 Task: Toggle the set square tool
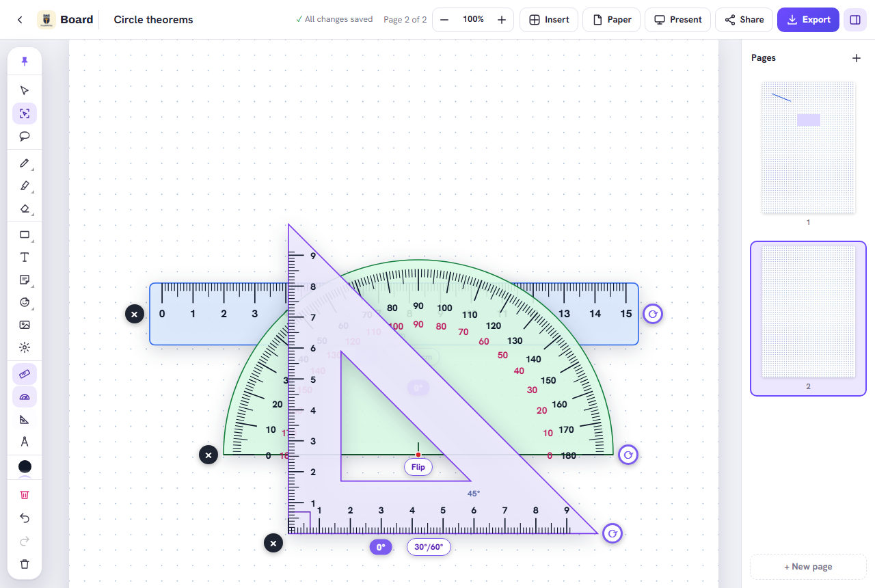25,419
